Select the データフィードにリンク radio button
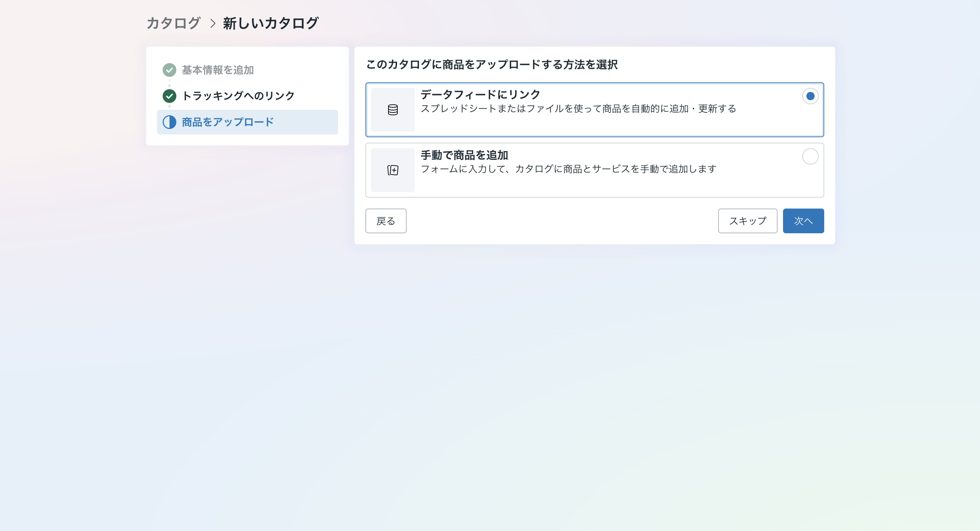The image size is (980, 531). (810, 96)
